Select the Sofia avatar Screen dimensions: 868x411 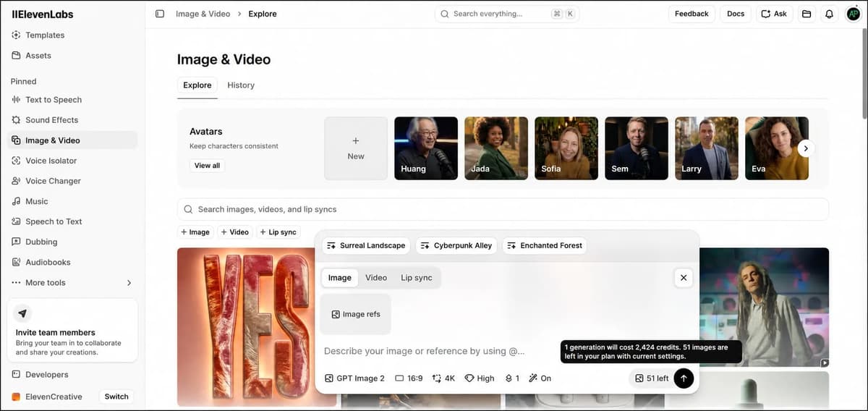[566, 148]
